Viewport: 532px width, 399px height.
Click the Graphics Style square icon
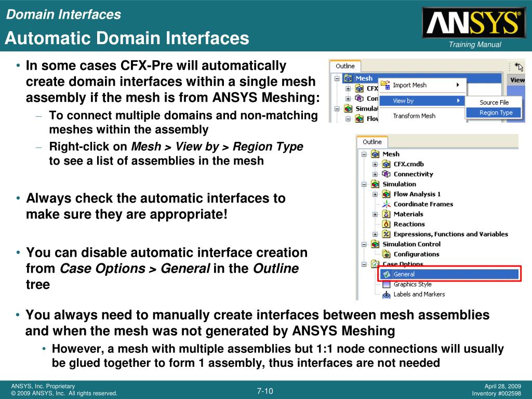click(386, 284)
